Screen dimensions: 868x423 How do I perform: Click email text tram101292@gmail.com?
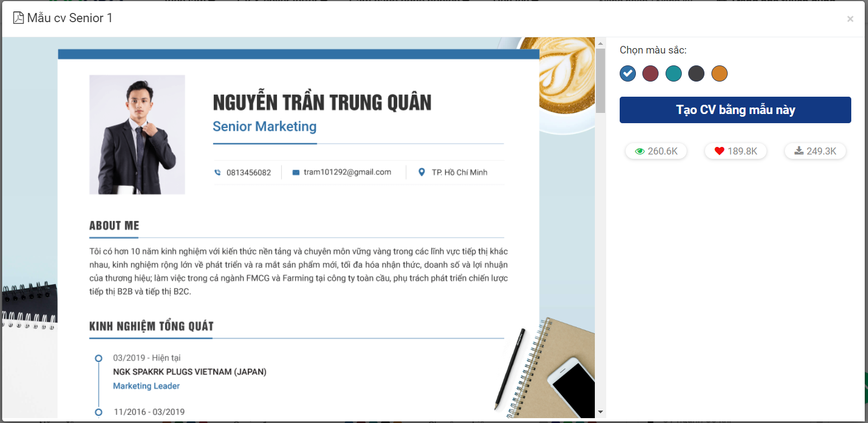347,172
